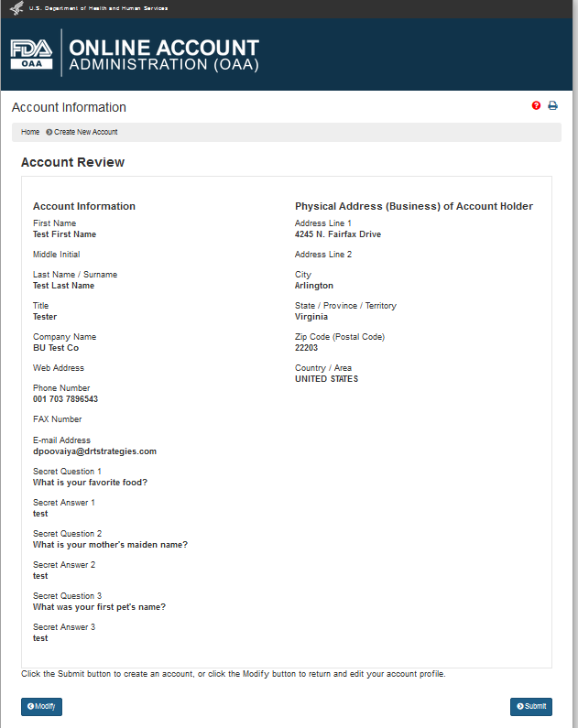Screen dimensions: 578x728
Task: Click the red help question mark icon
Action: coord(537,106)
